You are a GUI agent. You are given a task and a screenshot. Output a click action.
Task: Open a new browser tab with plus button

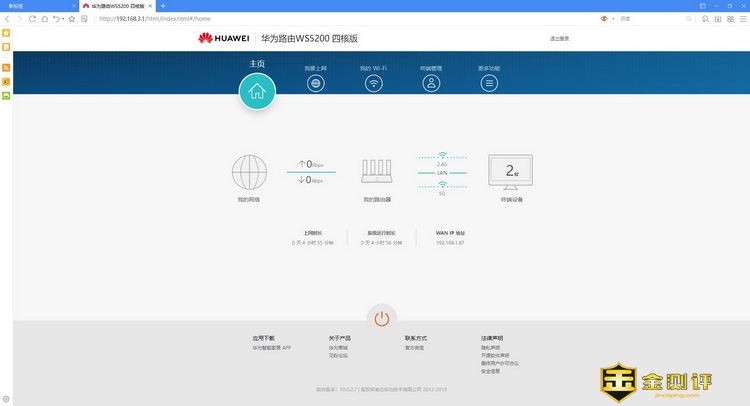coord(163,6)
